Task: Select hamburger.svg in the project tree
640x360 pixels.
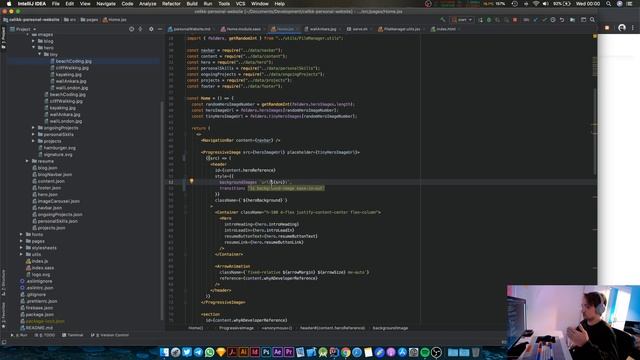Action: coord(59,148)
